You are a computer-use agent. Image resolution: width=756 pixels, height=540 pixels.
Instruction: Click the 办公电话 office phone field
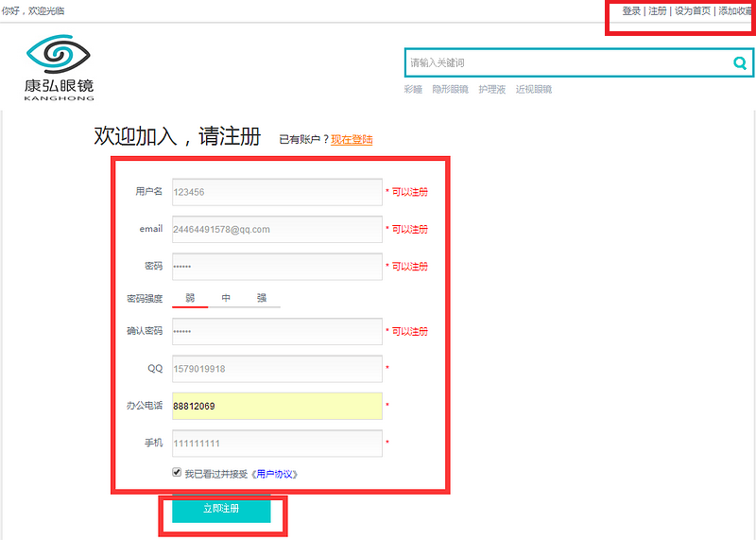pos(276,406)
